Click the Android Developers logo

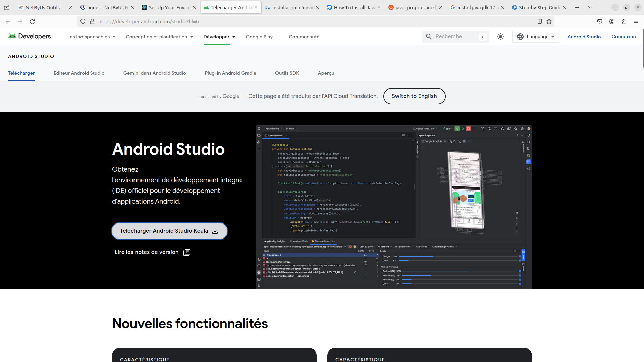point(30,36)
